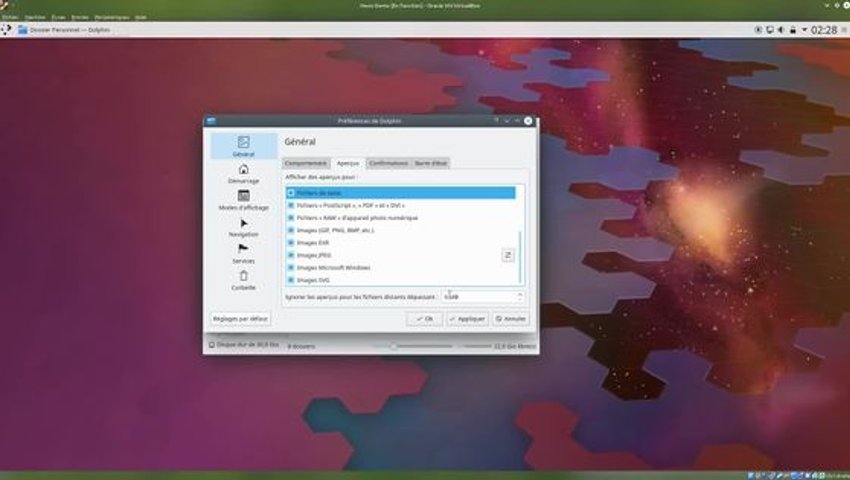Viewport: 850px width, 480px height.
Task: Switch to the Confirmations tab
Action: pyautogui.click(x=389, y=163)
